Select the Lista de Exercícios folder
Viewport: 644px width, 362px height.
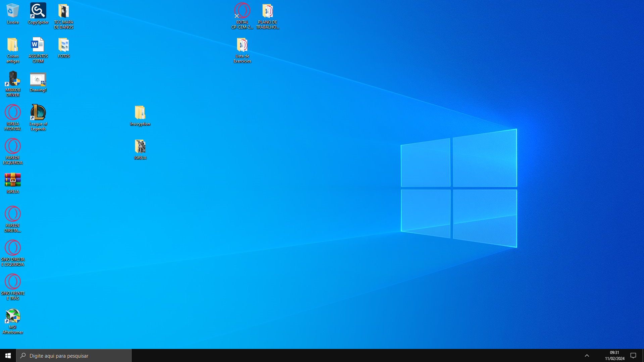(242, 50)
